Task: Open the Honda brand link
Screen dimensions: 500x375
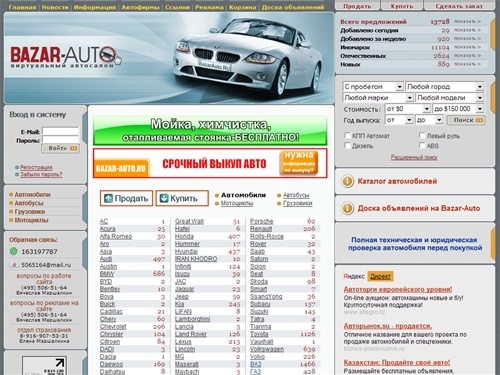Action: (184, 236)
